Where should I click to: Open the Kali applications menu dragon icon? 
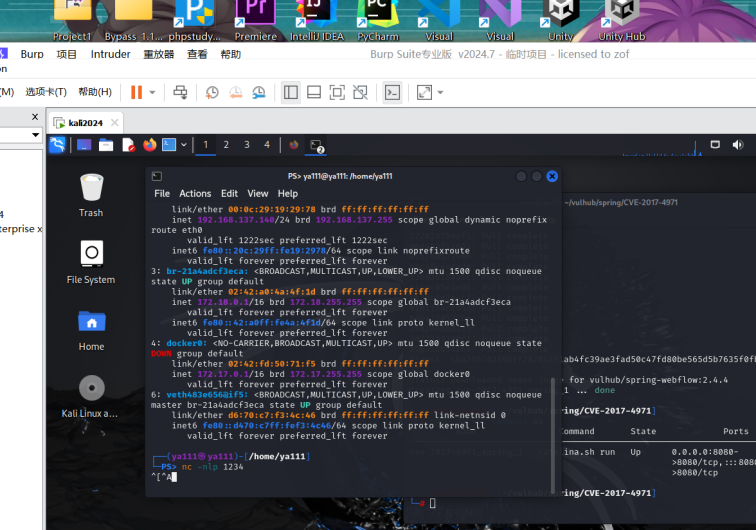(58, 145)
